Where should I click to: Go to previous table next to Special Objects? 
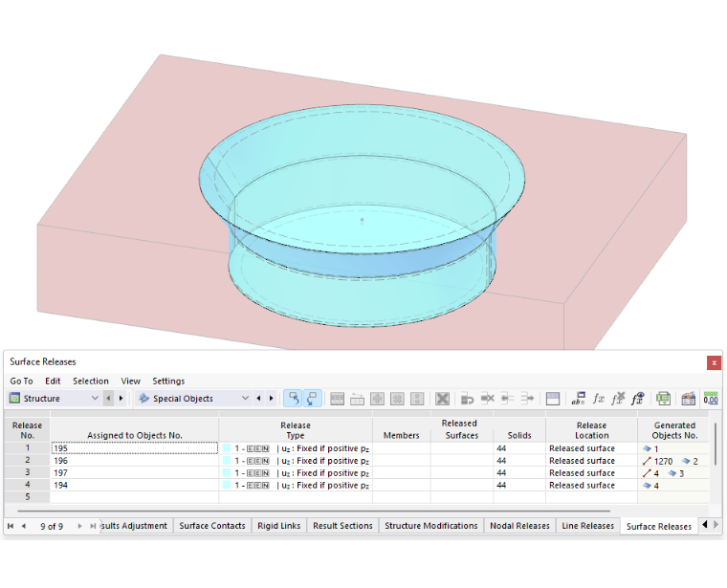pyautogui.click(x=258, y=398)
